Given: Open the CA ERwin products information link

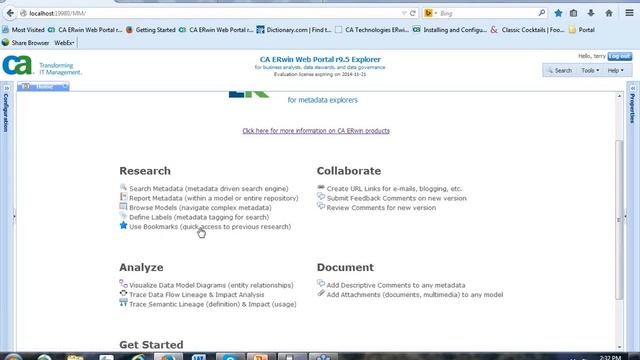Looking at the screenshot, I should (316, 131).
